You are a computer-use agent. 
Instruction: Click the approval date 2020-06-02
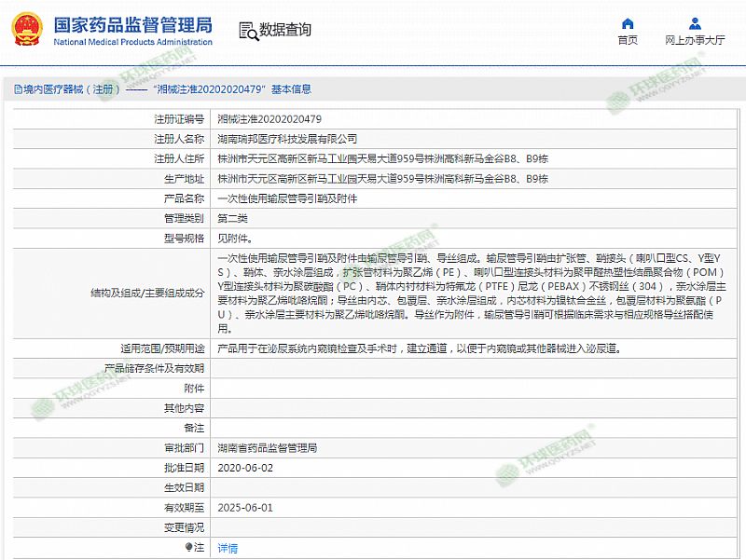click(x=244, y=467)
